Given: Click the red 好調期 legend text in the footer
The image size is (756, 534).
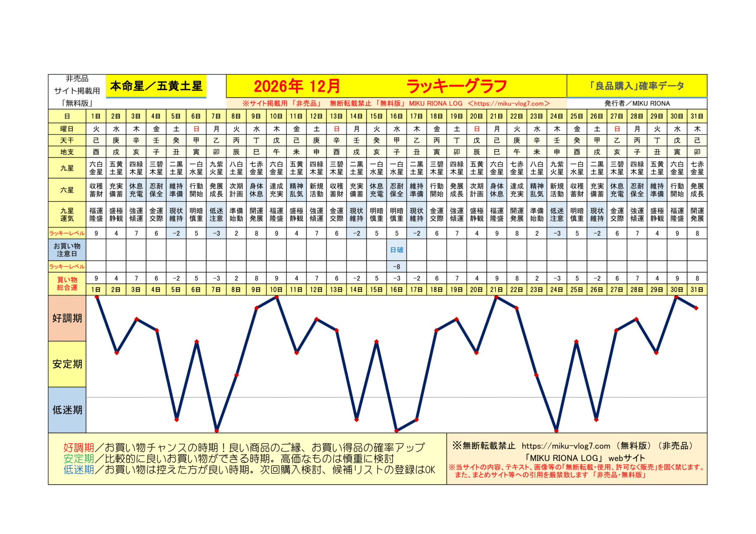Looking at the screenshot, I should pyautogui.click(x=79, y=448).
